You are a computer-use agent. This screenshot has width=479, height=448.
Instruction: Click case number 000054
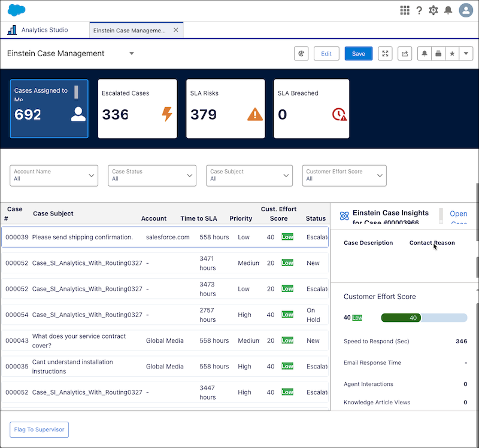(17, 315)
